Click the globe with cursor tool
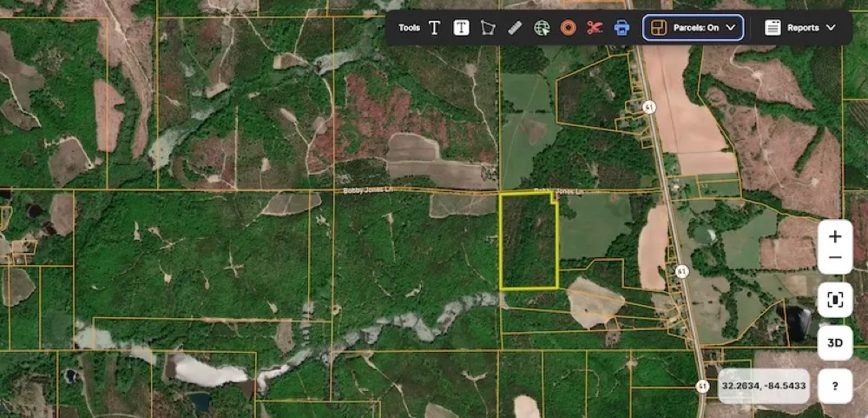This screenshot has width=868, height=418. pos(542,28)
